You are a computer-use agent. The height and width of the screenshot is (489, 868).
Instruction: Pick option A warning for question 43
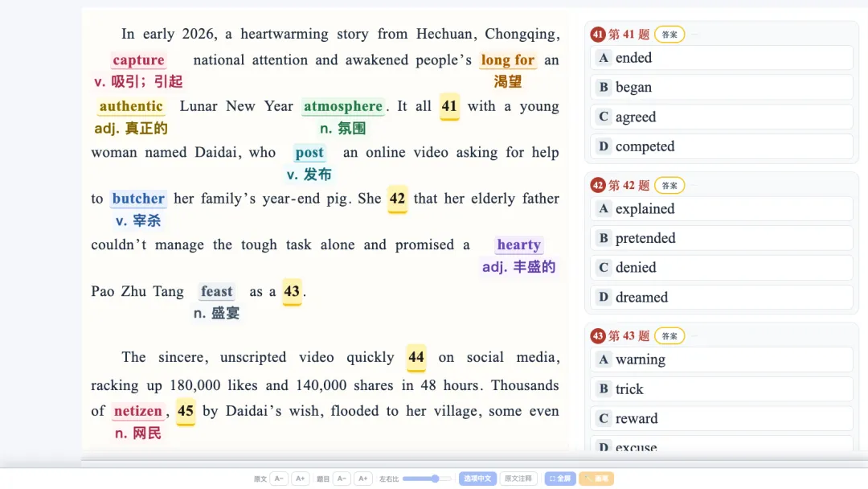pos(722,360)
